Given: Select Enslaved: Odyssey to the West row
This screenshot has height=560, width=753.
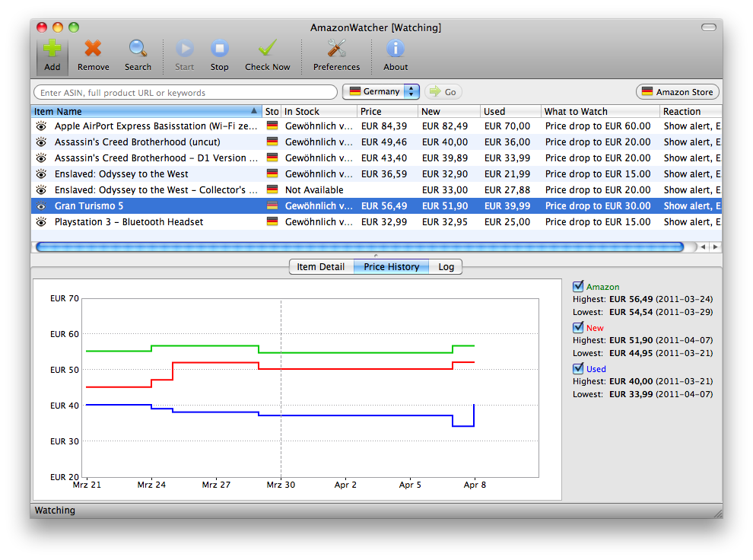Looking at the screenshot, I should [376, 174].
